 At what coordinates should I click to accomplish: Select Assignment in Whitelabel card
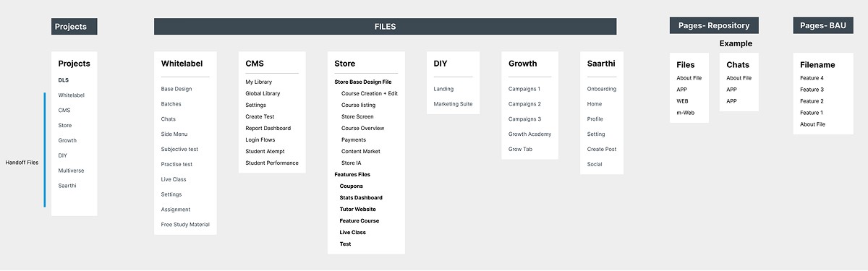coord(176,210)
